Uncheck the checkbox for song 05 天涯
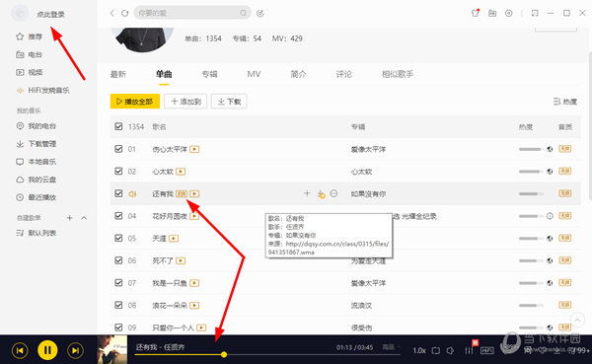Viewport: 592px width, 364px height. (118, 238)
